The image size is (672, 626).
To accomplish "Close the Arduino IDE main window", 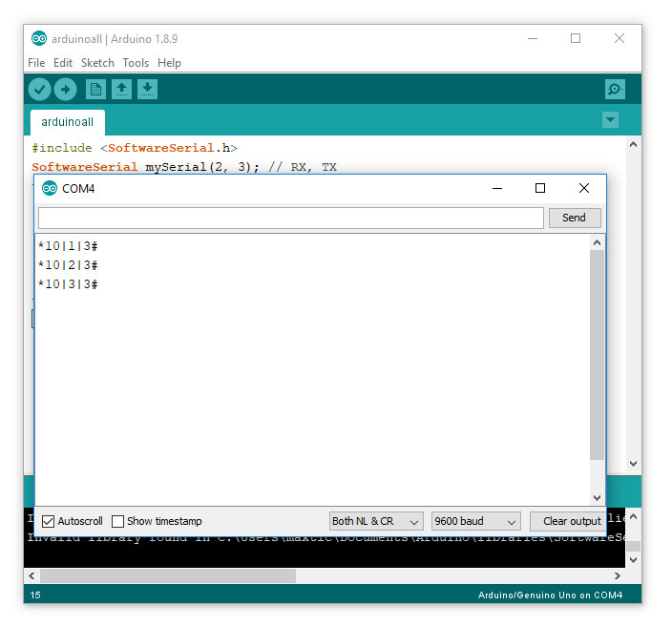I will [619, 38].
